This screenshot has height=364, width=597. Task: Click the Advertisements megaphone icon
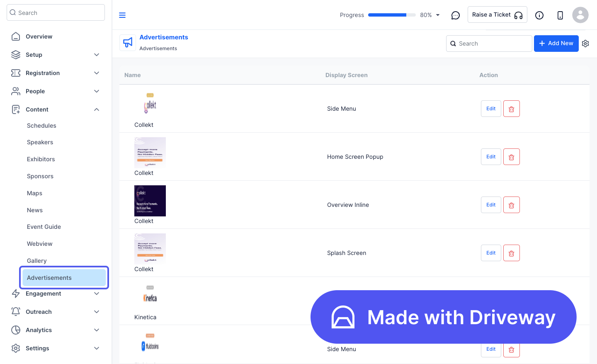pyautogui.click(x=128, y=42)
